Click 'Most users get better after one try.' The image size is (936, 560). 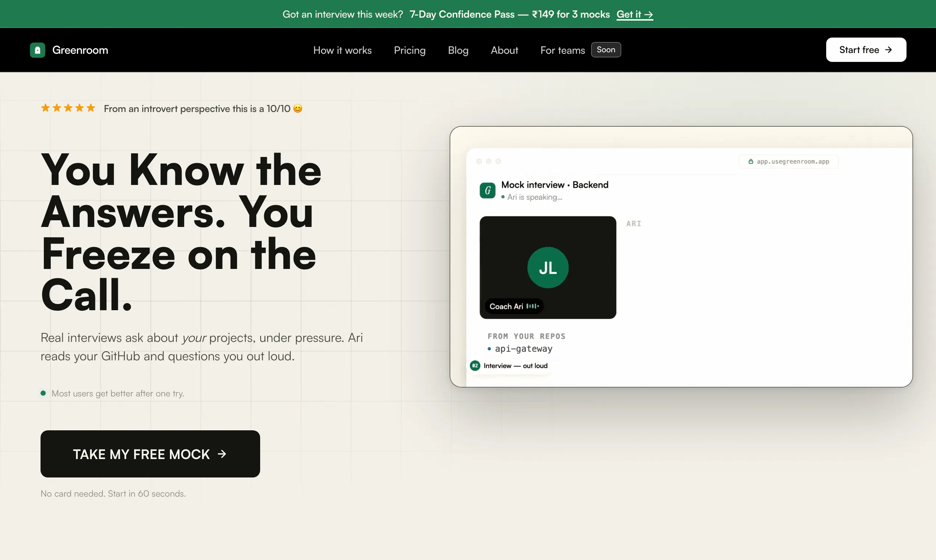tap(118, 393)
